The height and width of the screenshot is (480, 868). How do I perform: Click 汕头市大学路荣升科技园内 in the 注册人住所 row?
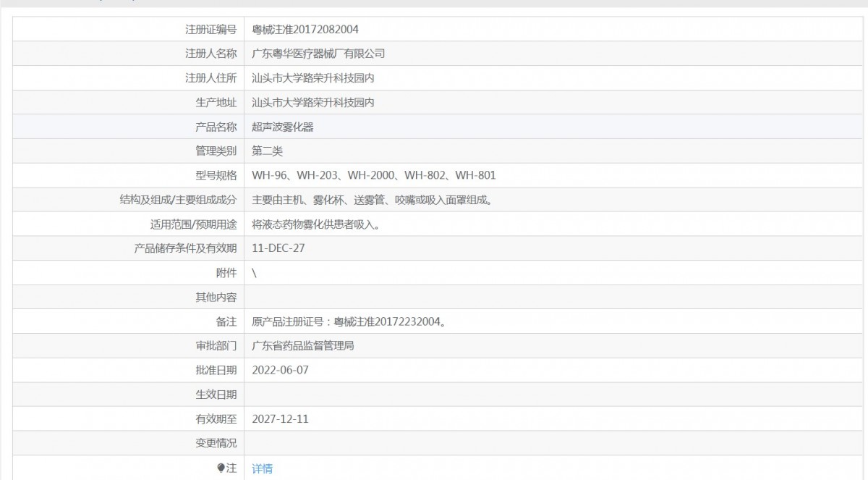point(312,78)
